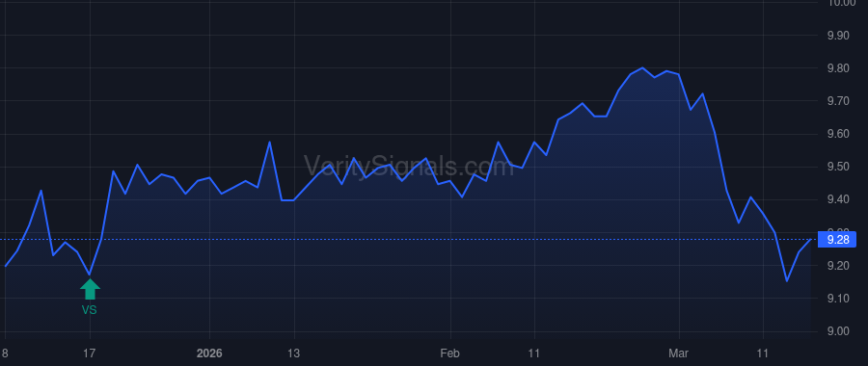Click the 9.90 price axis label
Viewport: 868px width, 366px height.
tap(837, 36)
